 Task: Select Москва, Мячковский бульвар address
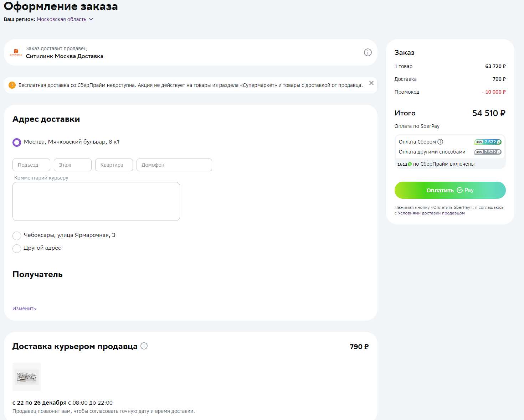[x=17, y=142]
